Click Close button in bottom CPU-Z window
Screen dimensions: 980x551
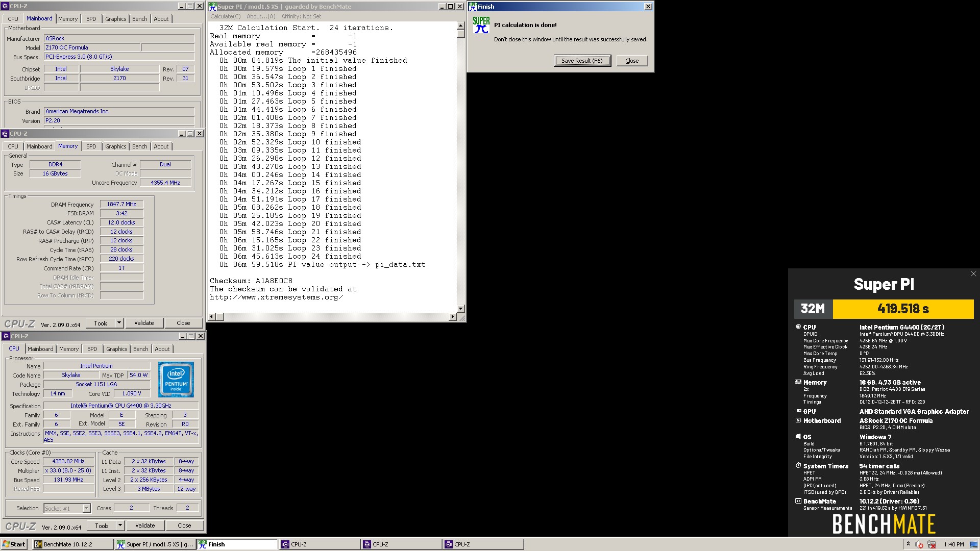click(x=184, y=525)
